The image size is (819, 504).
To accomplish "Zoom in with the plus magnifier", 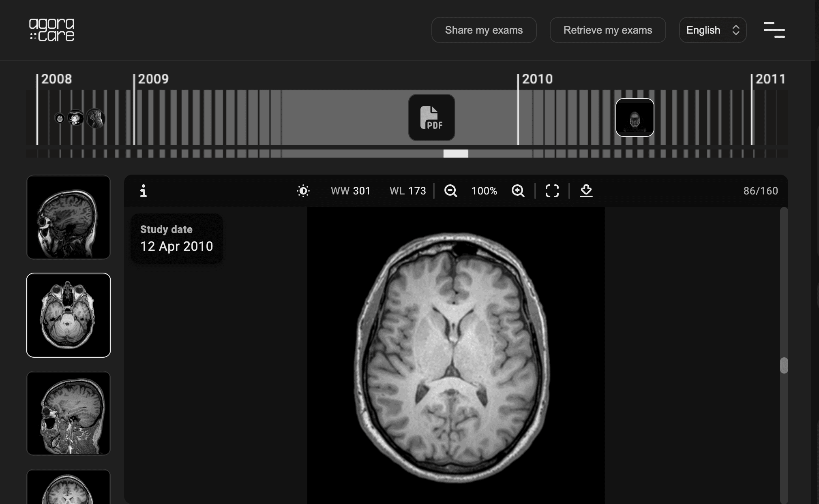I will pos(518,191).
